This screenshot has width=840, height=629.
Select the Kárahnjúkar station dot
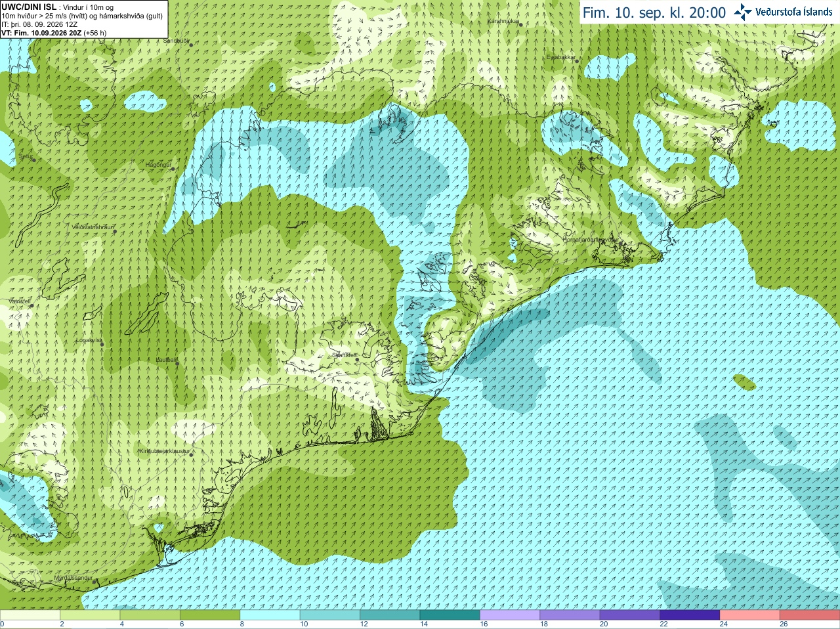[520, 24]
